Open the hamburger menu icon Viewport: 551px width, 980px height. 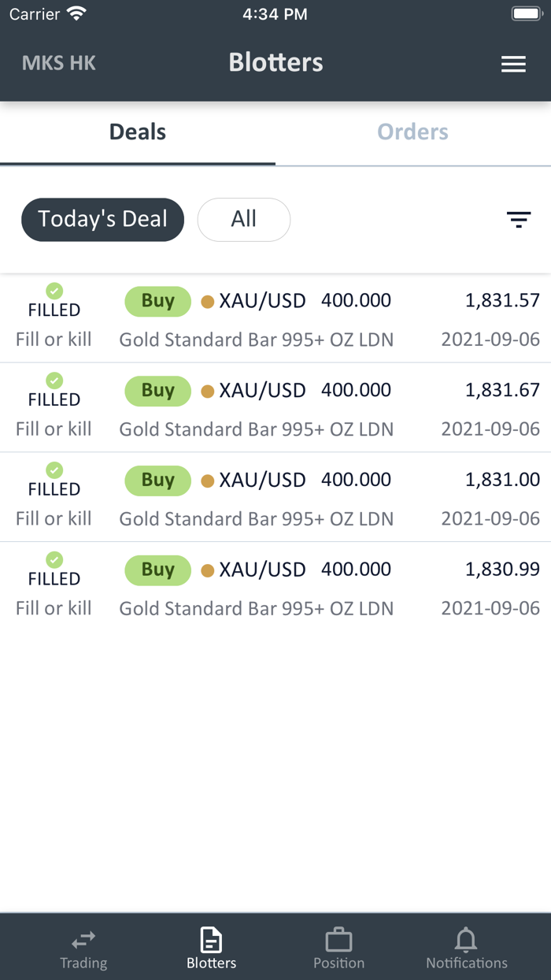pos(513,64)
